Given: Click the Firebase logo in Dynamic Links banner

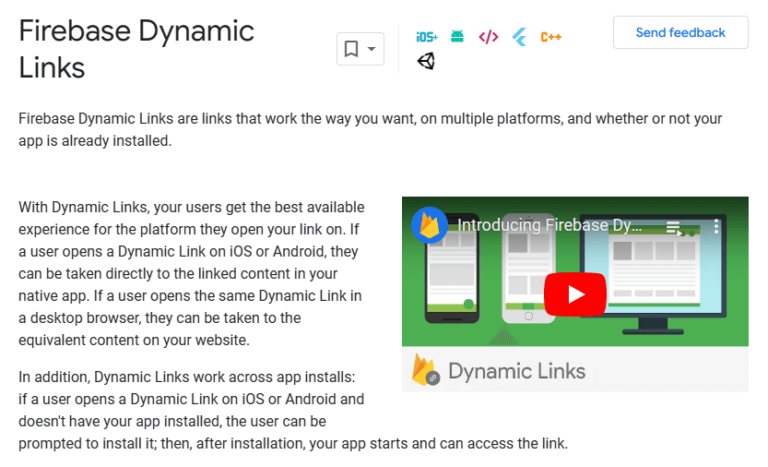Looking at the screenshot, I should [425, 370].
